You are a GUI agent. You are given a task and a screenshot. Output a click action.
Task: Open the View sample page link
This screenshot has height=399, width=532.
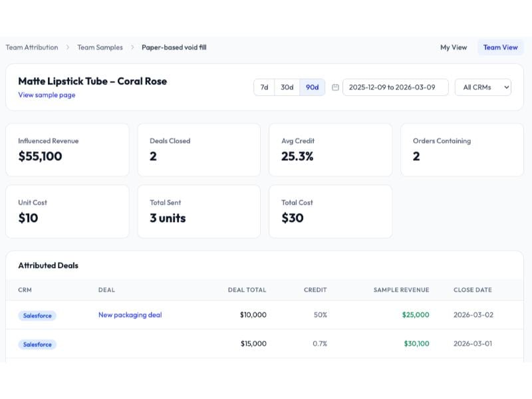47,95
